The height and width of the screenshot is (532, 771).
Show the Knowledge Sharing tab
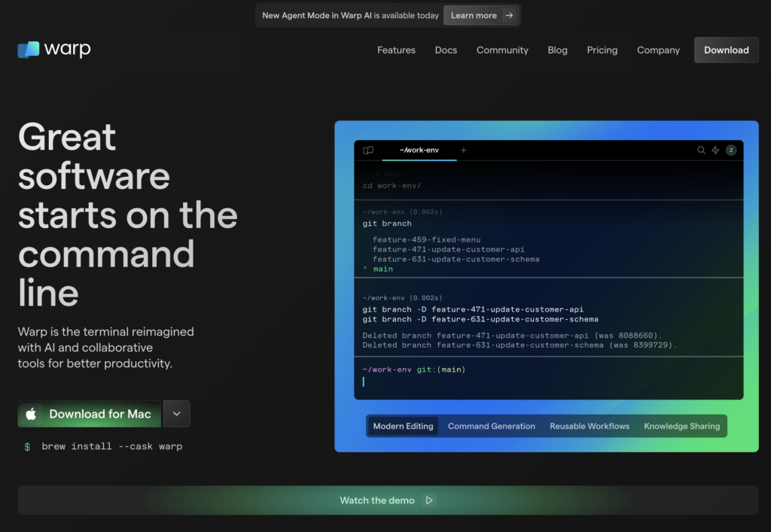[681, 426]
